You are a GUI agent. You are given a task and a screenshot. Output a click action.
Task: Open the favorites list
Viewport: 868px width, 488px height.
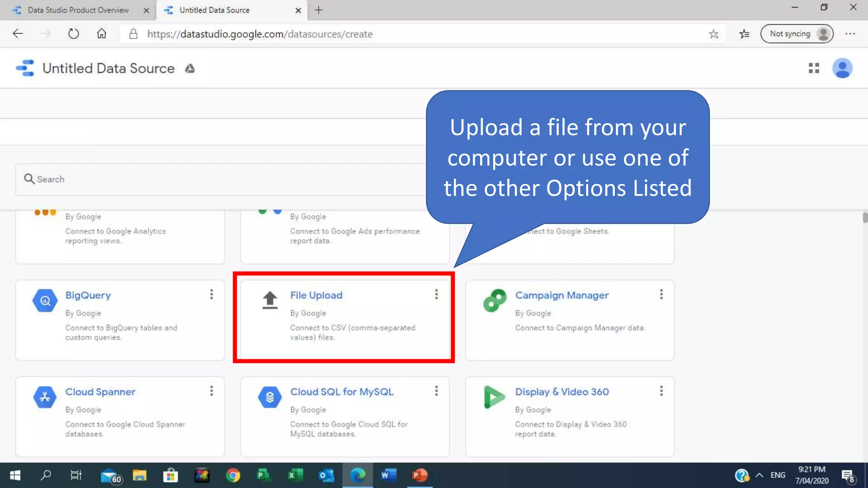click(744, 34)
